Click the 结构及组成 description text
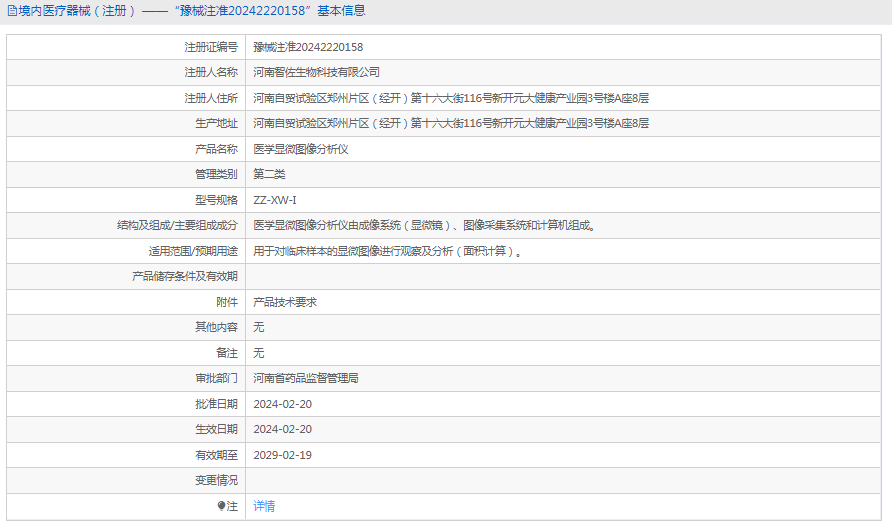Viewport: 892px width, 528px height. (x=424, y=225)
